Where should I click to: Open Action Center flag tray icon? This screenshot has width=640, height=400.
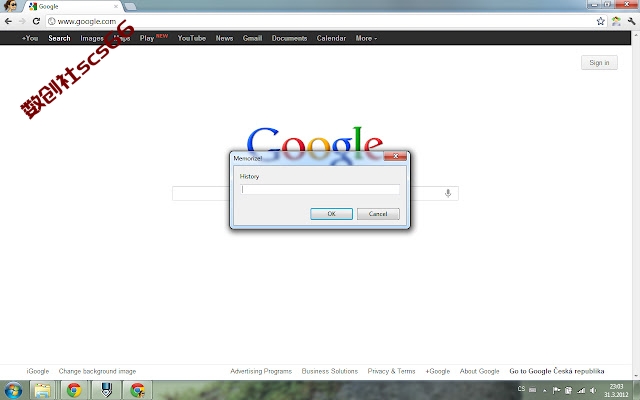pos(556,391)
